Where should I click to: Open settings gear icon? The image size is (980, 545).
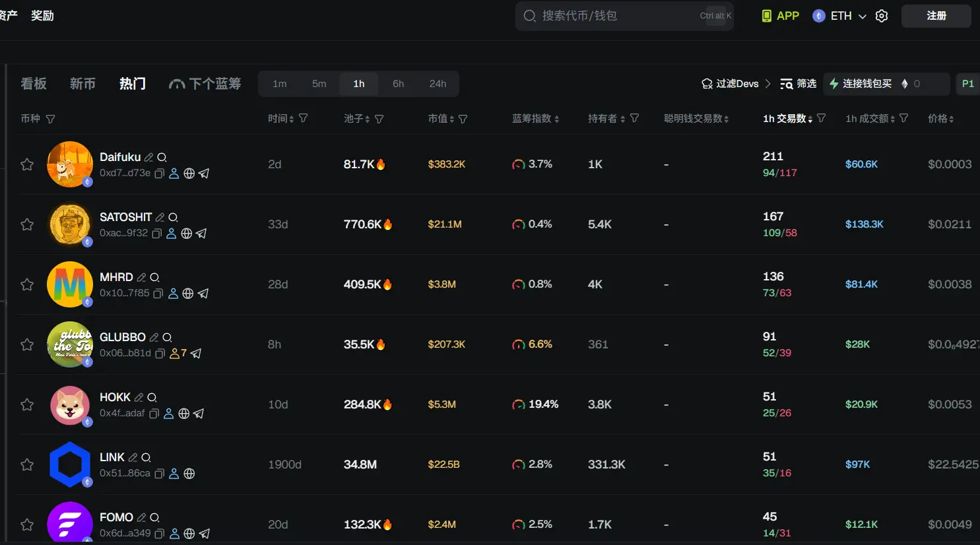coord(882,16)
